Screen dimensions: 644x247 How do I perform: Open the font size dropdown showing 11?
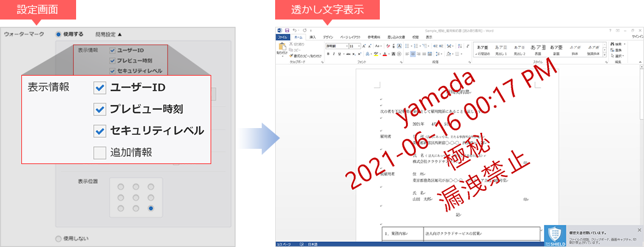[359, 46]
